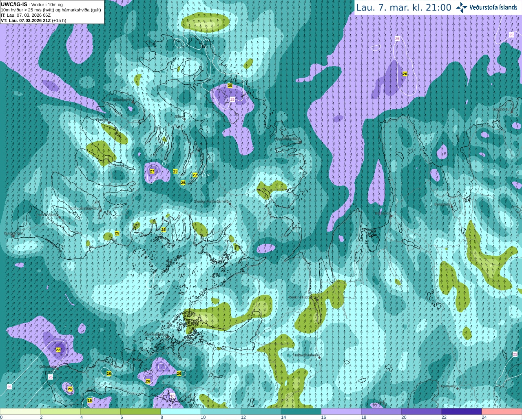Viewport: 522px width, 420px height.
Task: Click the Veðurstofa Íslands logo
Action: [x=487, y=7]
